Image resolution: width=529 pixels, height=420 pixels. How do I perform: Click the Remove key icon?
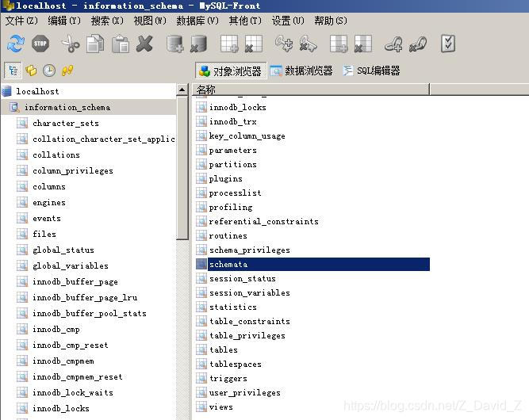308,44
